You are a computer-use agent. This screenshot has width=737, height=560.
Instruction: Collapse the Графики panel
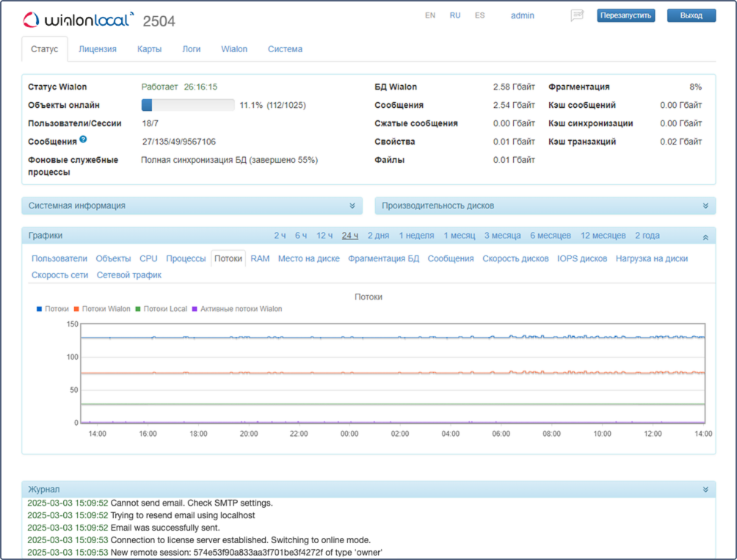[x=705, y=236]
